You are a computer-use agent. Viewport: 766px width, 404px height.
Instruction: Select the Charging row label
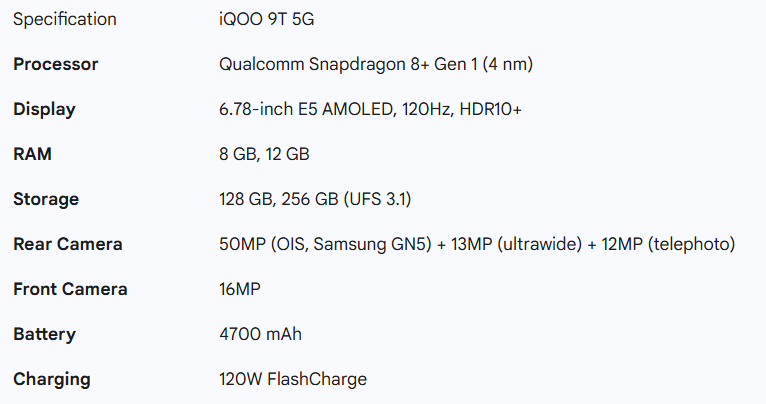tap(51, 379)
